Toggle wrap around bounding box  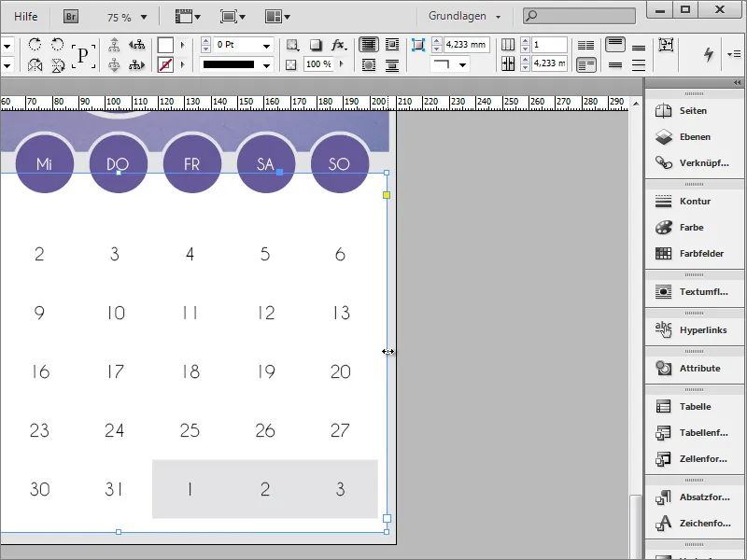392,45
